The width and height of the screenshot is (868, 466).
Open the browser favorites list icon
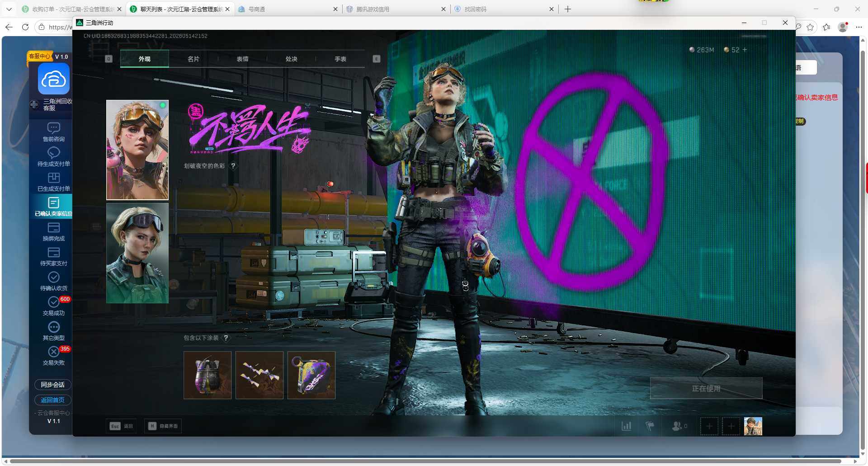pos(826,27)
